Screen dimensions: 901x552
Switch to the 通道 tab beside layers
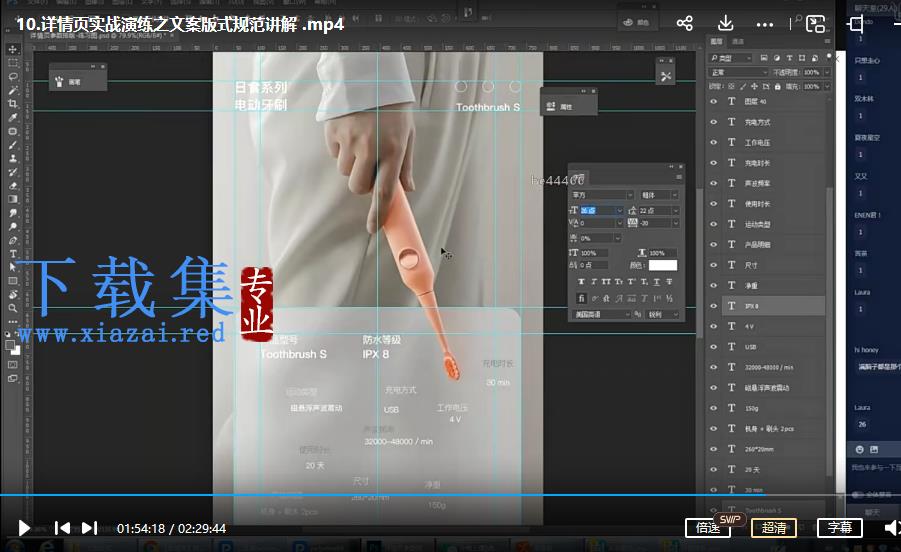coord(738,41)
